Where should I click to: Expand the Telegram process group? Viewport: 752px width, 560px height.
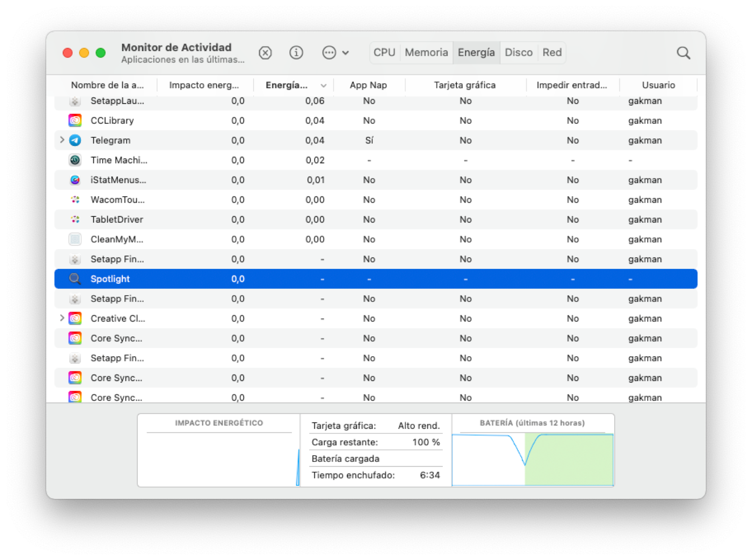pyautogui.click(x=62, y=140)
